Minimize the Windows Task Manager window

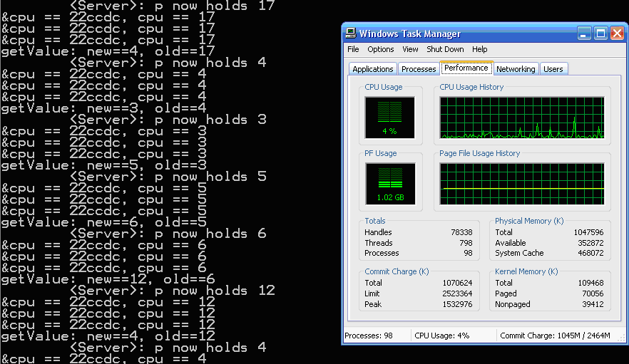pyautogui.click(x=585, y=33)
